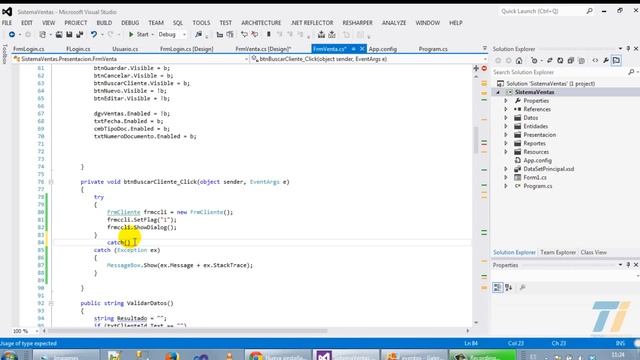Open the document tabs overflow dropdown
Screen dimensions: 640x360
(484, 49)
